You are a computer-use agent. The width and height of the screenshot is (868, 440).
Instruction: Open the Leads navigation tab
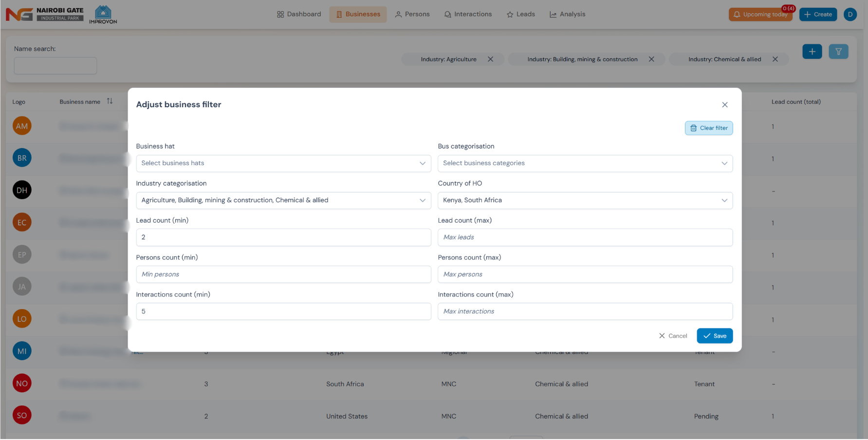(x=520, y=15)
